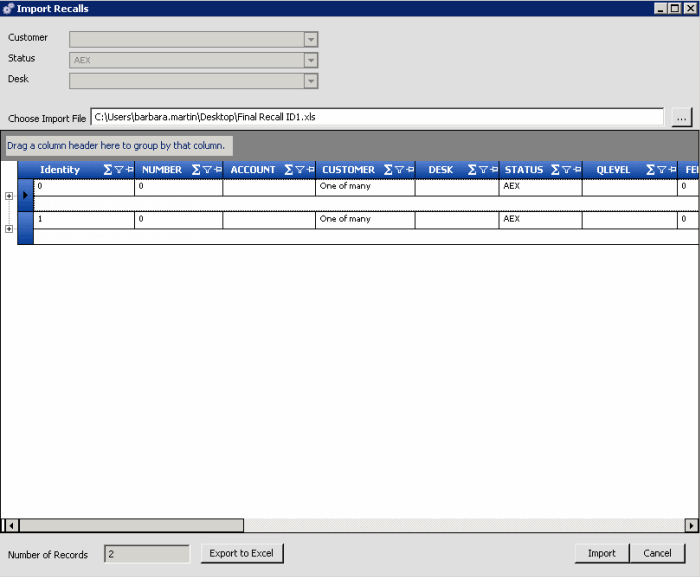This screenshot has width=700, height=577.
Task: Click the Import button
Action: 601,553
